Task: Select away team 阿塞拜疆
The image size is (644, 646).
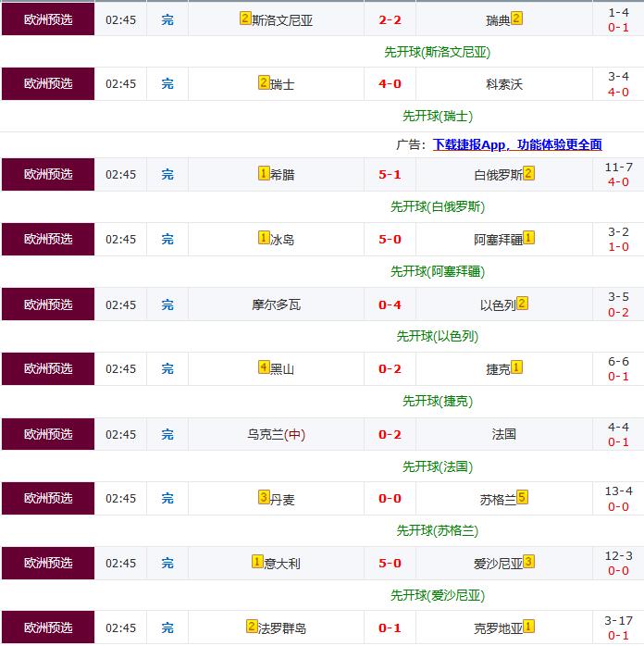Action: 498,240
